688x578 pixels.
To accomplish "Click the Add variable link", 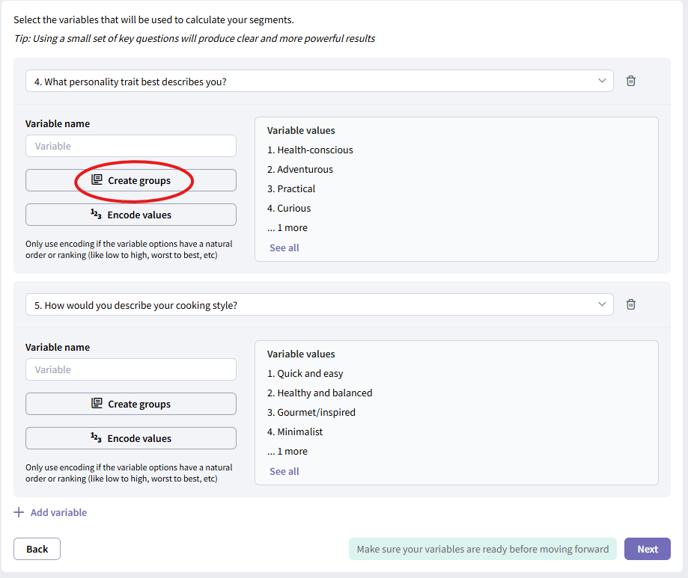I will [58, 513].
